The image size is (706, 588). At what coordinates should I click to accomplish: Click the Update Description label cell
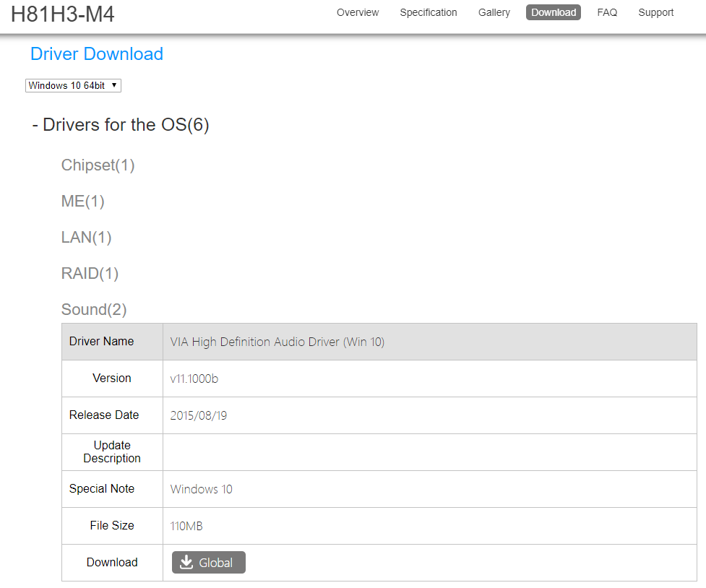pyautogui.click(x=112, y=452)
